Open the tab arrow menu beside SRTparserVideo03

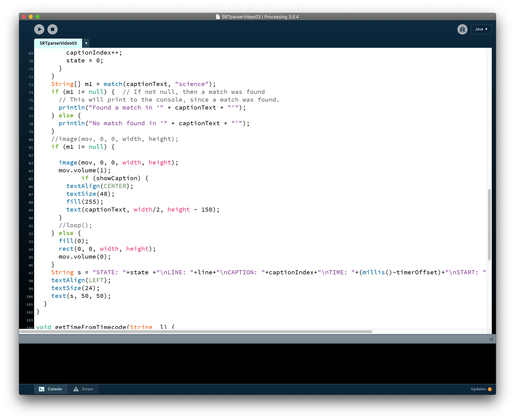[86, 43]
